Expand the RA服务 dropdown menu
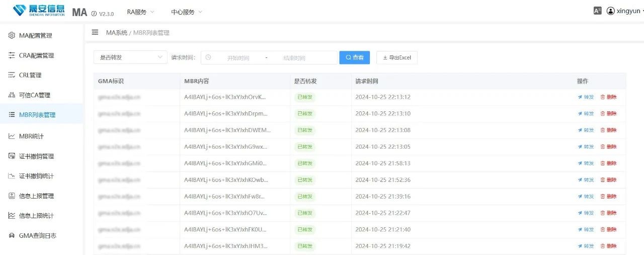Image resolution: width=644 pixels, height=255 pixels. click(x=140, y=12)
